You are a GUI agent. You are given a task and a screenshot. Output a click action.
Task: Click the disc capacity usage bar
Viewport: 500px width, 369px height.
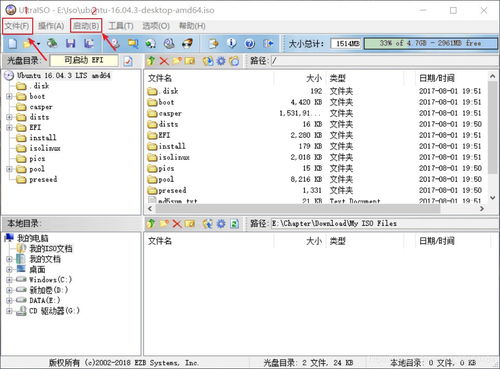pyautogui.click(x=430, y=43)
